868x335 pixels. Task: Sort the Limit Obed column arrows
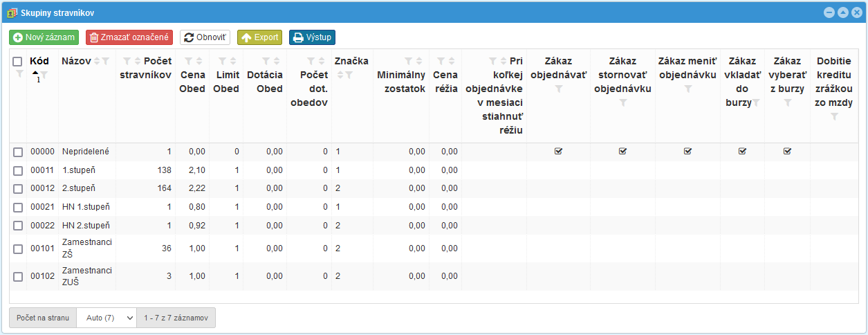[233, 61]
